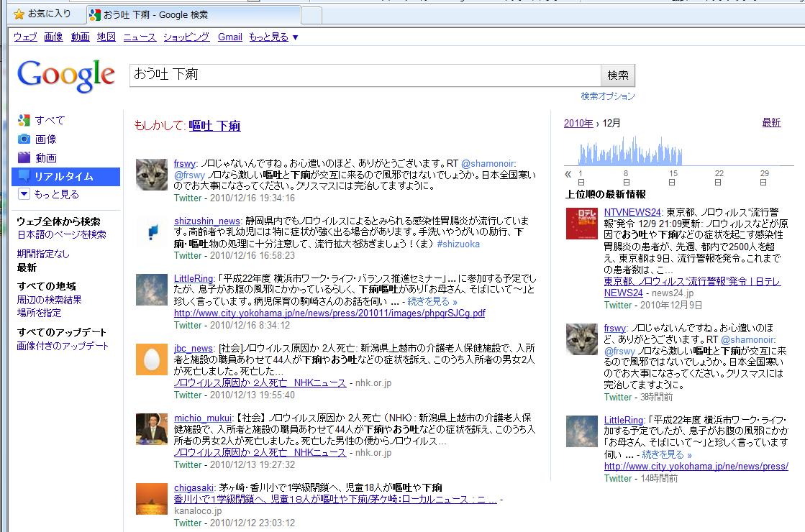Open the yokohama phpqrSJCg.pdf link
This screenshot has height=532, width=805.
click(x=329, y=313)
